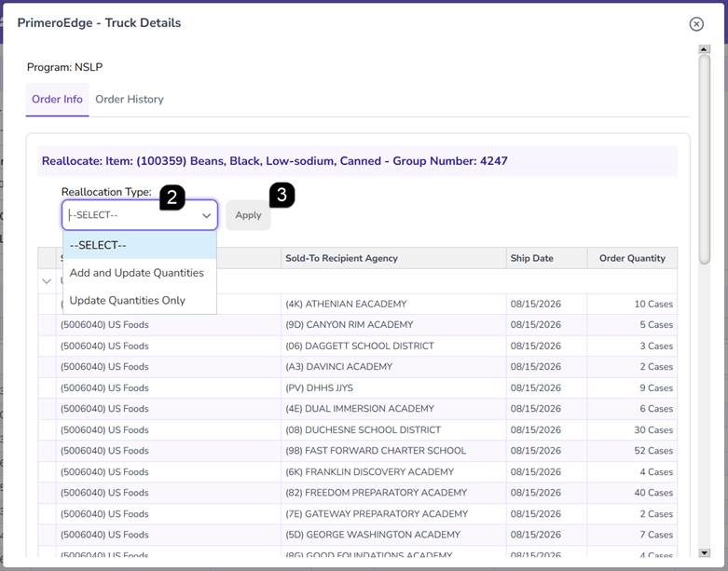Click the 52 Cases quantity cell
Image resolution: width=728 pixels, height=571 pixels.
(x=632, y=451)
